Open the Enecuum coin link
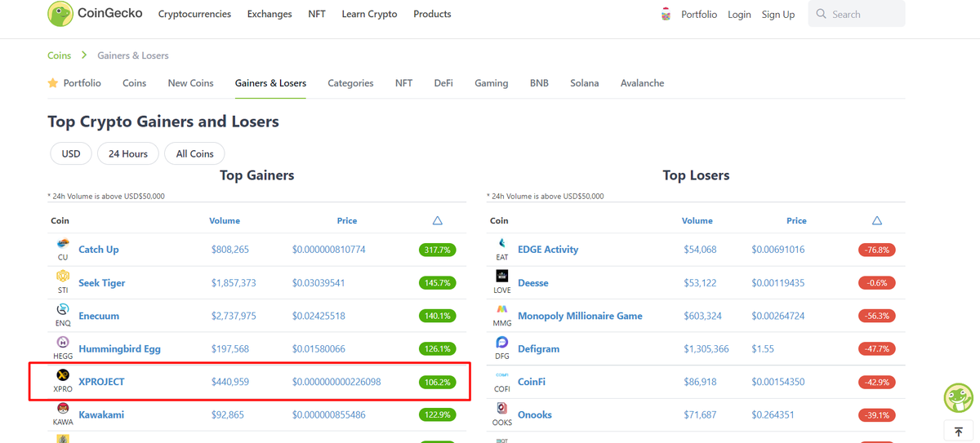Viewport: 980px width, 443px height. click(99, 316)
